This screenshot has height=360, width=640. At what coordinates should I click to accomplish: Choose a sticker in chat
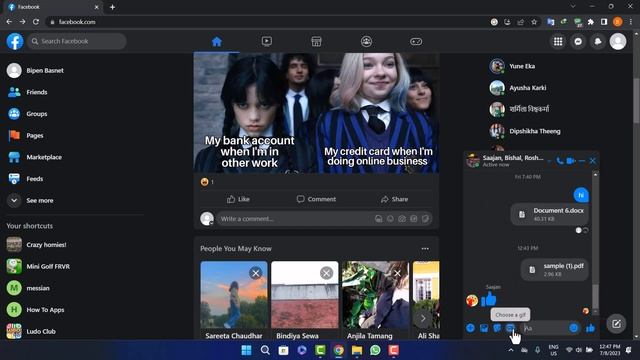[497, 328]
